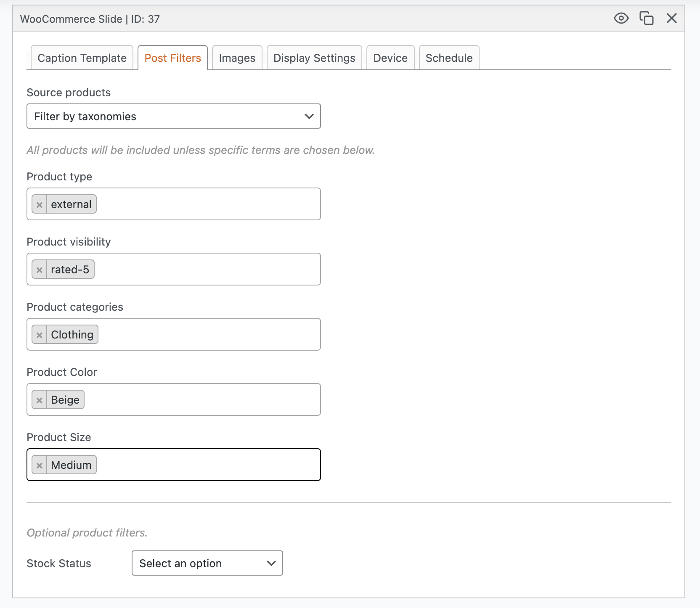Remove the Medium size tag
The width and height of the screenshot is (700, 608).
coord(40,465)
